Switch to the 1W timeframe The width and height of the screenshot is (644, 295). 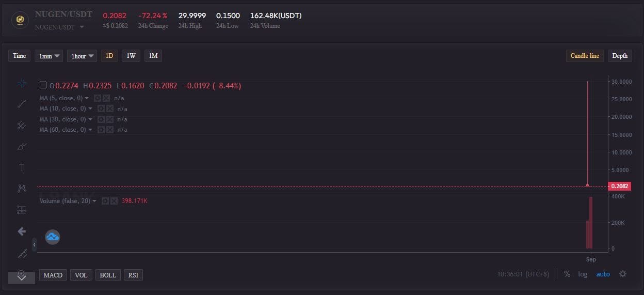(131, 56)
